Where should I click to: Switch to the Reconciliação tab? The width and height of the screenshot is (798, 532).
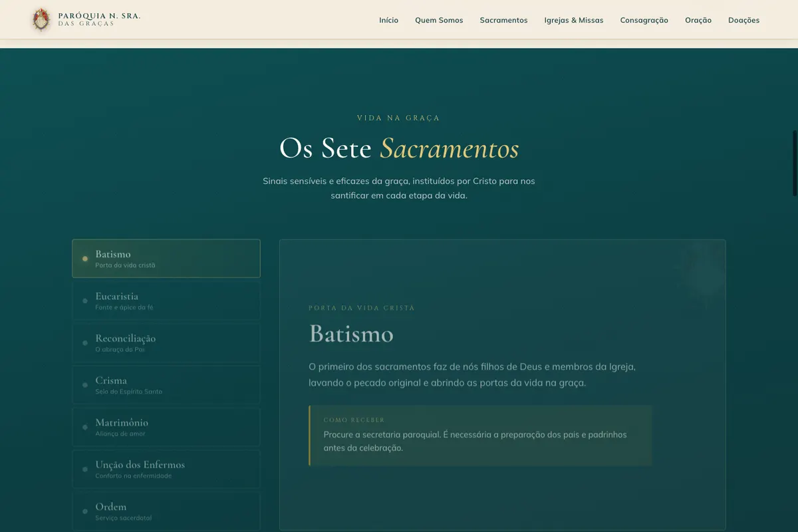pos(166,342)
